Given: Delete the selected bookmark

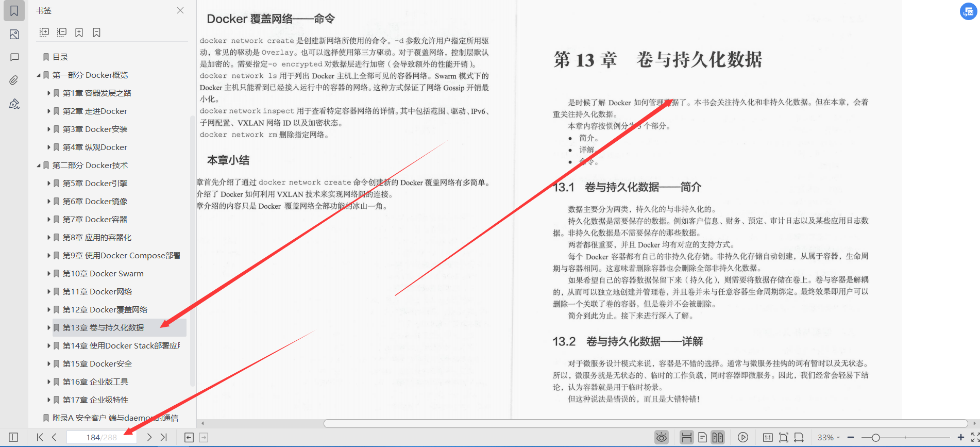Looking at the screenshot, I should coord(96,32).
